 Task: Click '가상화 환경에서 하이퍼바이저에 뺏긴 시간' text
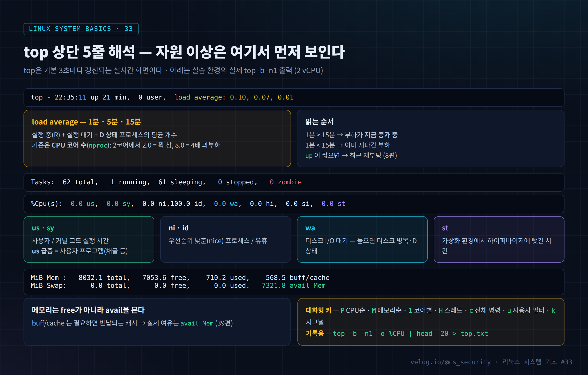pos(497,246)
